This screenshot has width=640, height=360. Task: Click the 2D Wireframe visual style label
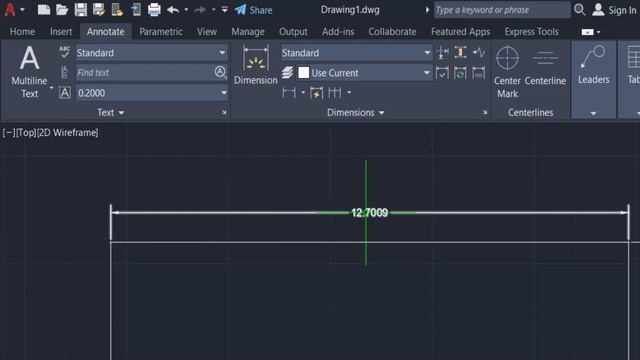[68, 133]
